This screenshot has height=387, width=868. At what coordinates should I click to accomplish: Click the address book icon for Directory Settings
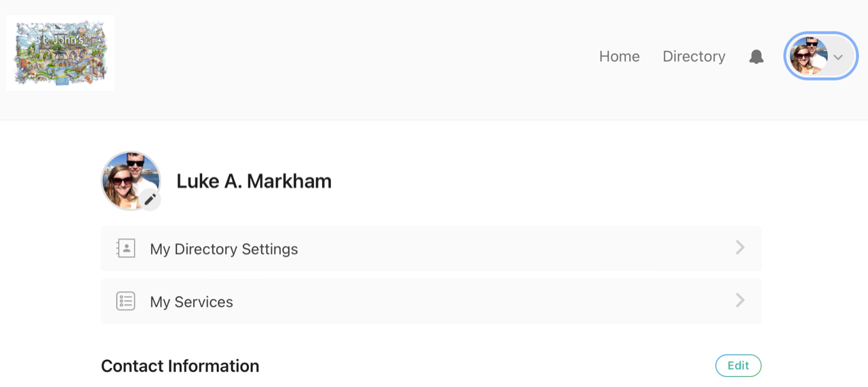click(126, 249)
